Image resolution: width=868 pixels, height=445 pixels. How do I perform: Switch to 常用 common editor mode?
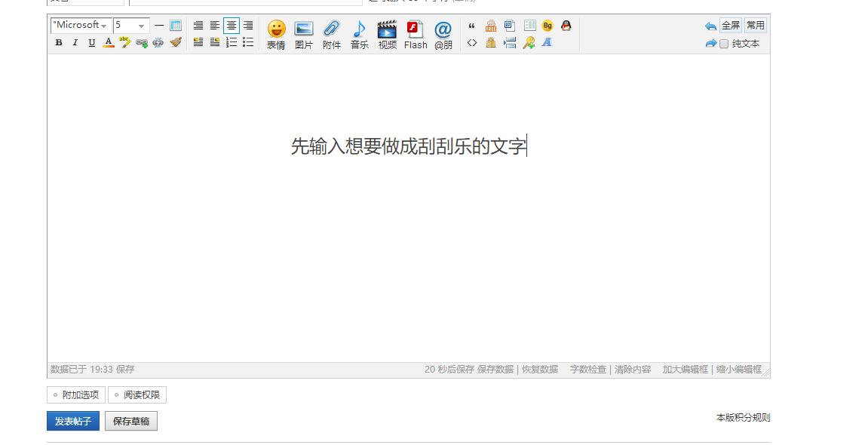pyautogui.click(x=755, y=26)
